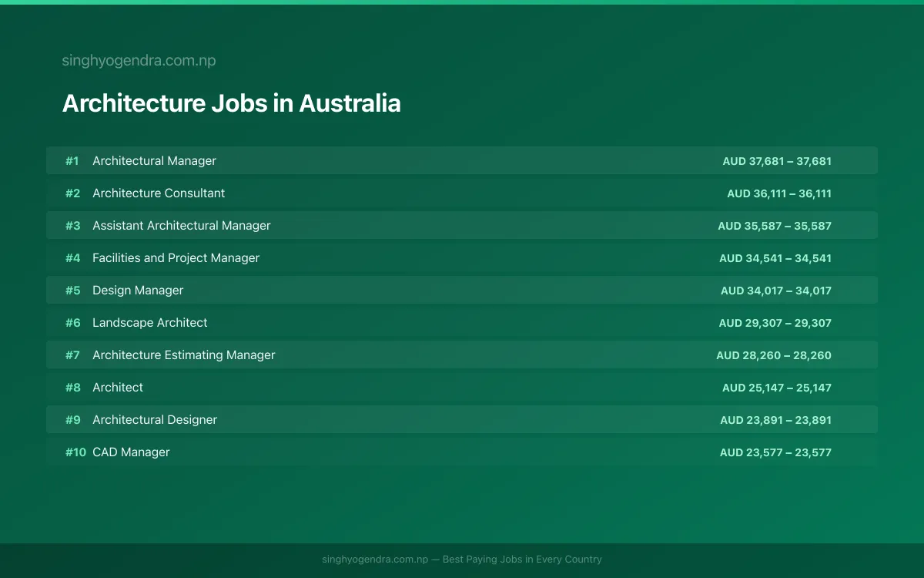Click rank label '#9'

pos(72,420)
